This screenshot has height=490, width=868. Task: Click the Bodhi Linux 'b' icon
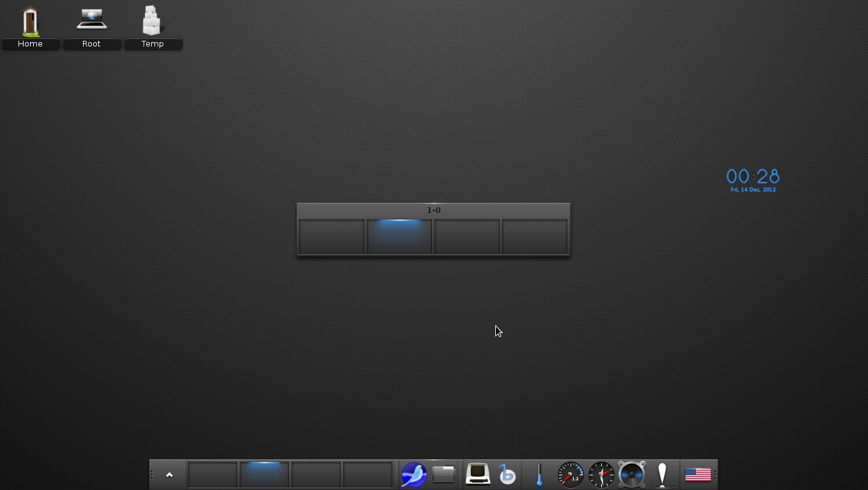507,474
